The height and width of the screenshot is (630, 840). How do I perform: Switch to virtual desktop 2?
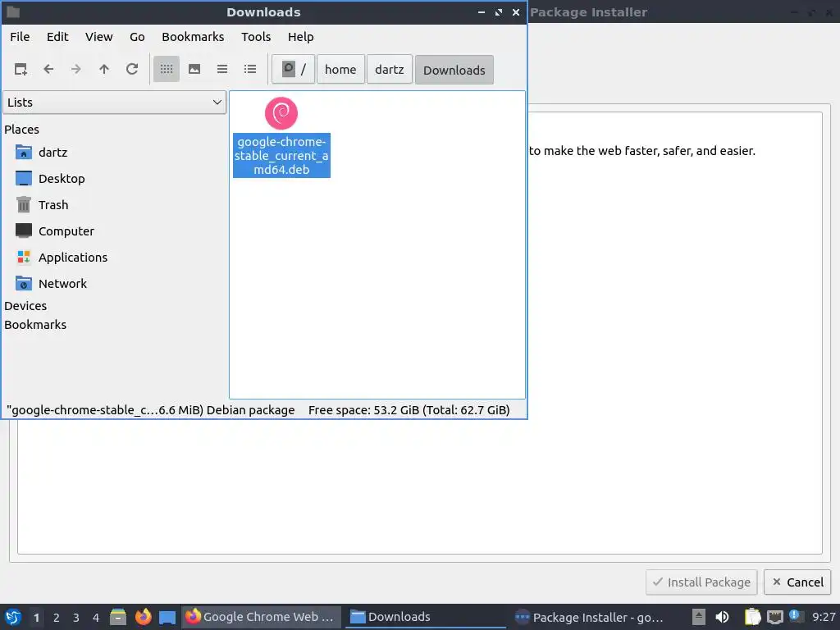click(x=57, y=618)
